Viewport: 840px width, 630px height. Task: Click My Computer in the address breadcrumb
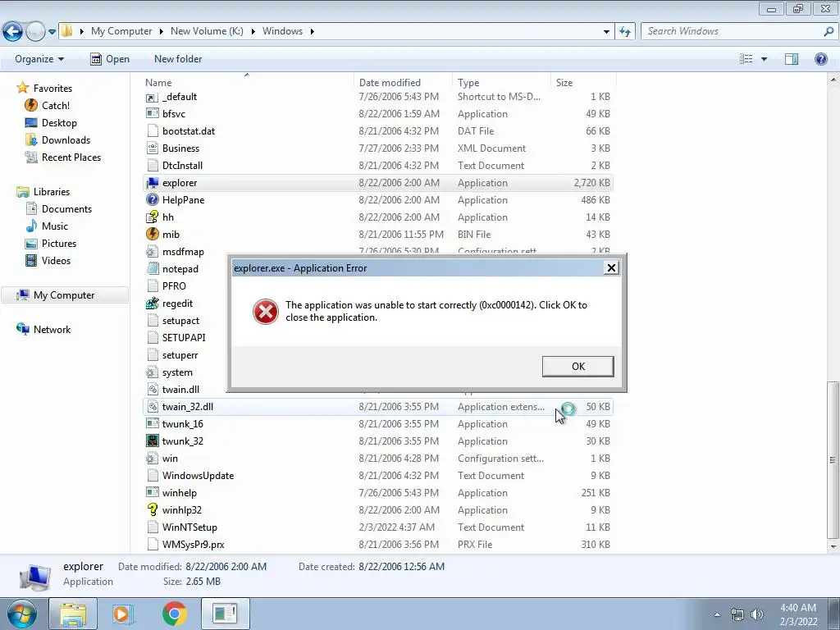coord(121,31)
